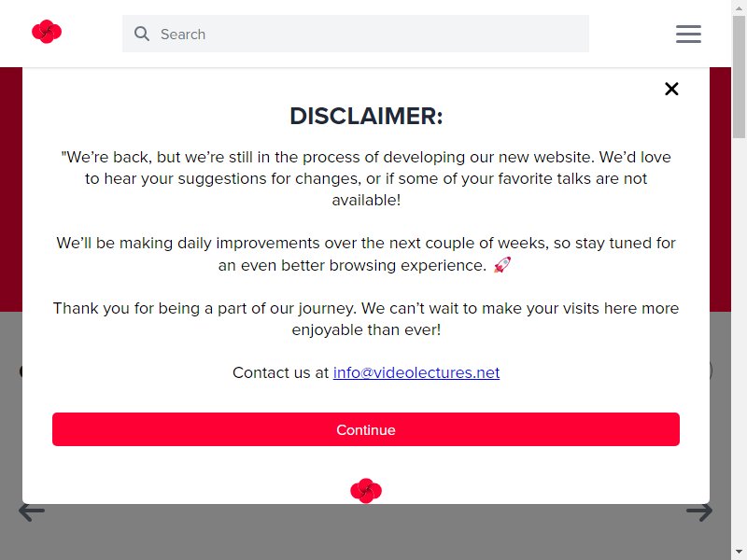This screenshot has height=560, width=747.
Task: Open the hamburger menu
Action: pos(688,34)
